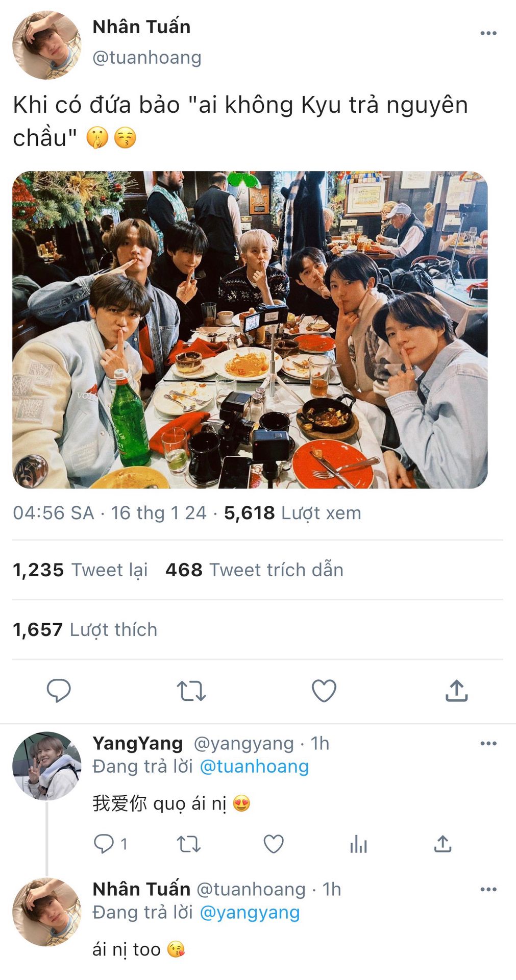The image size is (516, 980).
Task: Open Nhân Tuấn's profile picture at top
Action: [47, 45]
